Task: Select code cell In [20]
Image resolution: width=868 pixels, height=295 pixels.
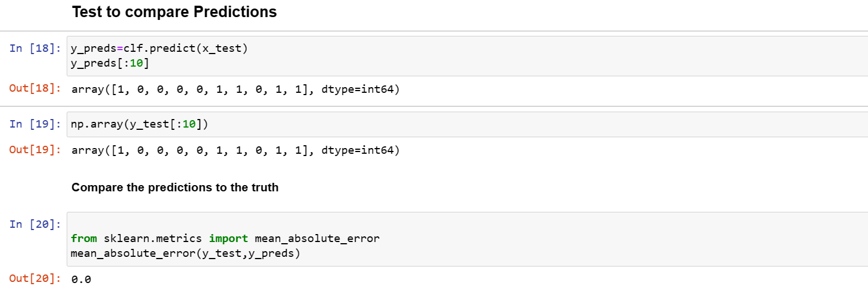Action: pyautogui.click(x=467, y=239)
